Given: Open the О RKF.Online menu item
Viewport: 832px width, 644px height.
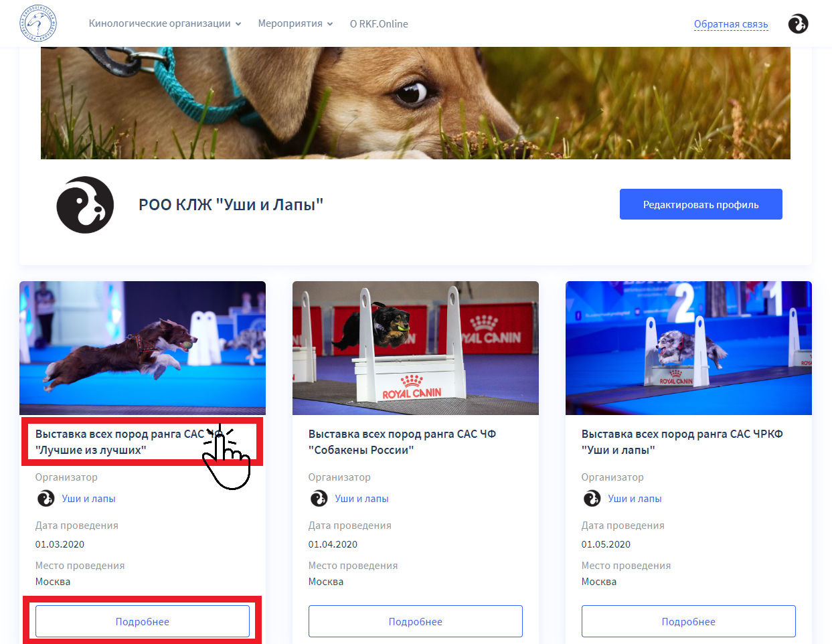Looking at the screenshot, I should tap(379, 24).
